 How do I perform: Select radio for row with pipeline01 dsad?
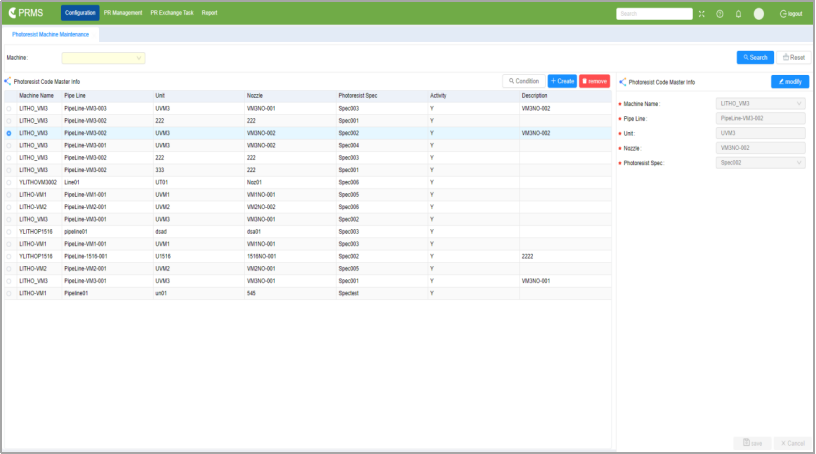9,232
